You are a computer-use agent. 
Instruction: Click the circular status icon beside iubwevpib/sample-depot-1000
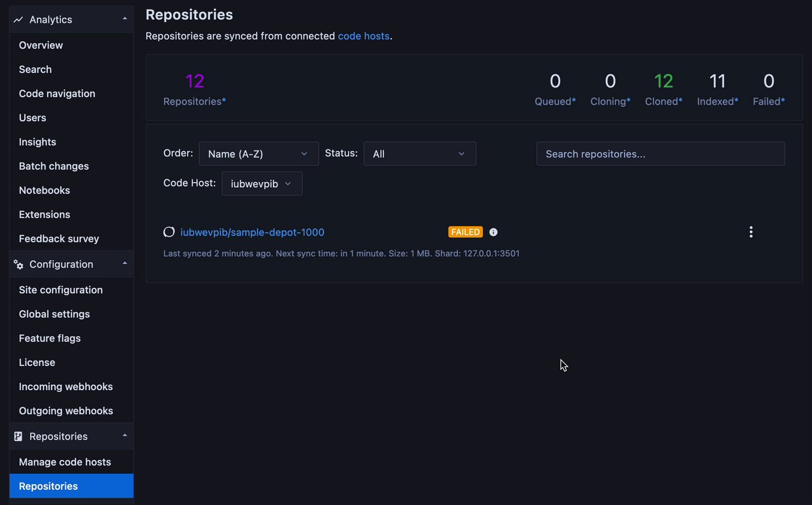coord(169,232)
